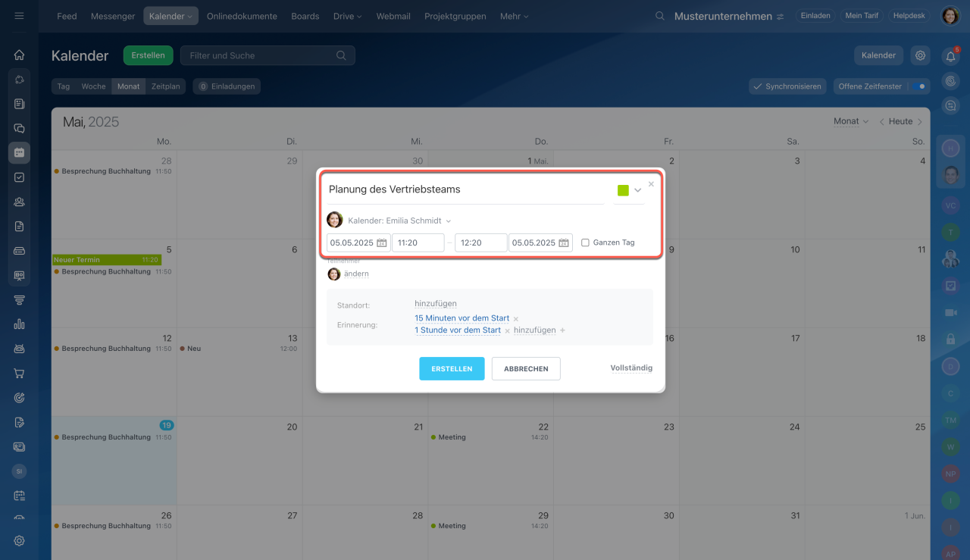
Task: Switch to Woche view tab
Action: (94, 86)
